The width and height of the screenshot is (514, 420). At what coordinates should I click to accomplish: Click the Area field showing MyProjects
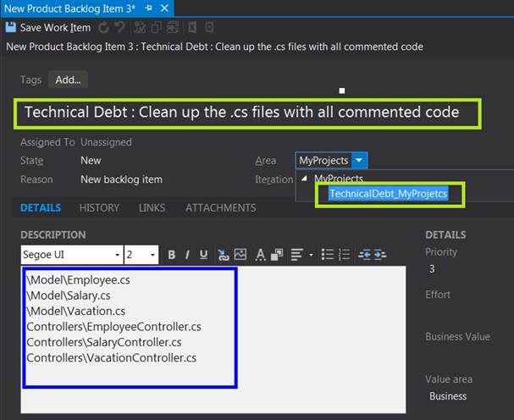(323, 160)
